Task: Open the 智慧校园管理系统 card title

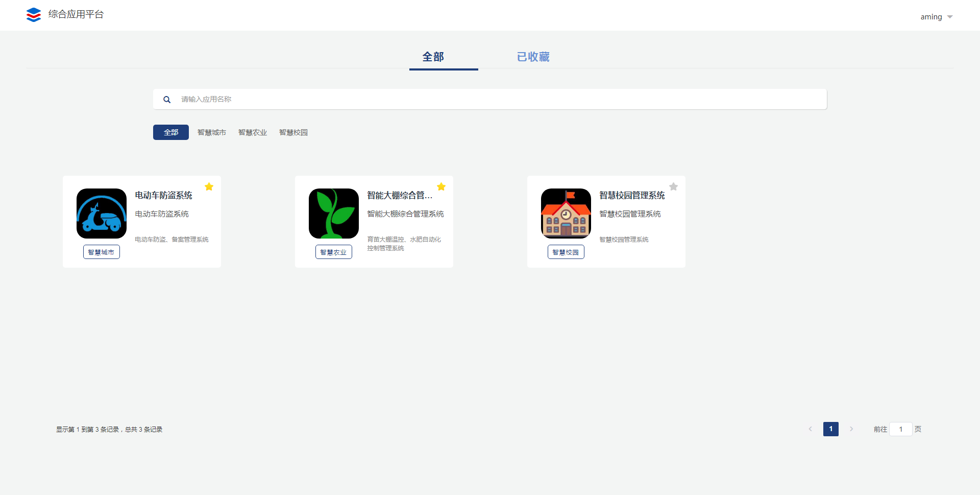Action: (632, 195)
